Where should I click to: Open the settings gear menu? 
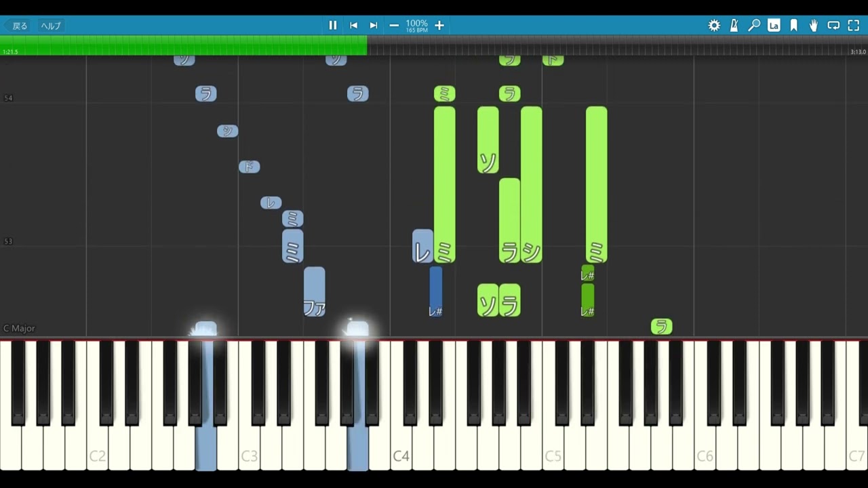714,25
